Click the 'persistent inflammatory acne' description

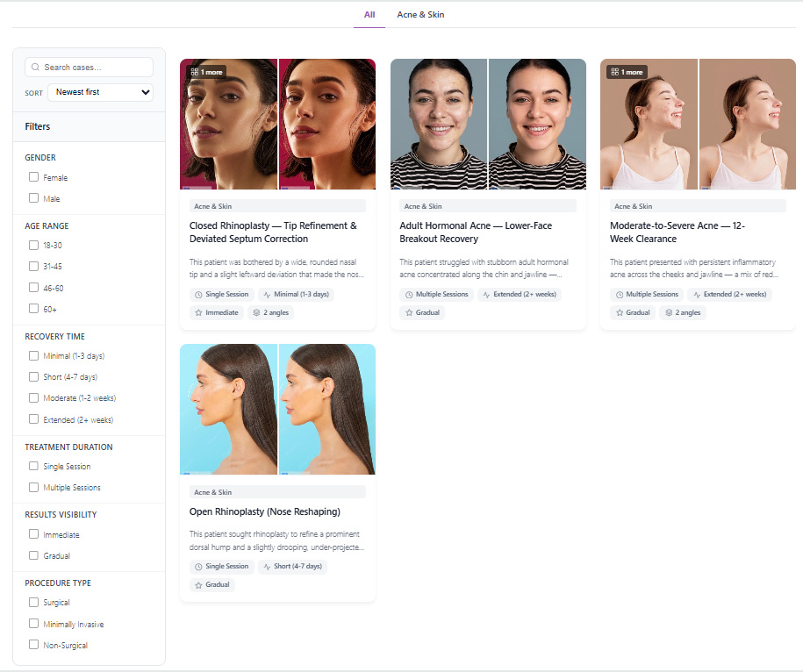pos(693,268)
